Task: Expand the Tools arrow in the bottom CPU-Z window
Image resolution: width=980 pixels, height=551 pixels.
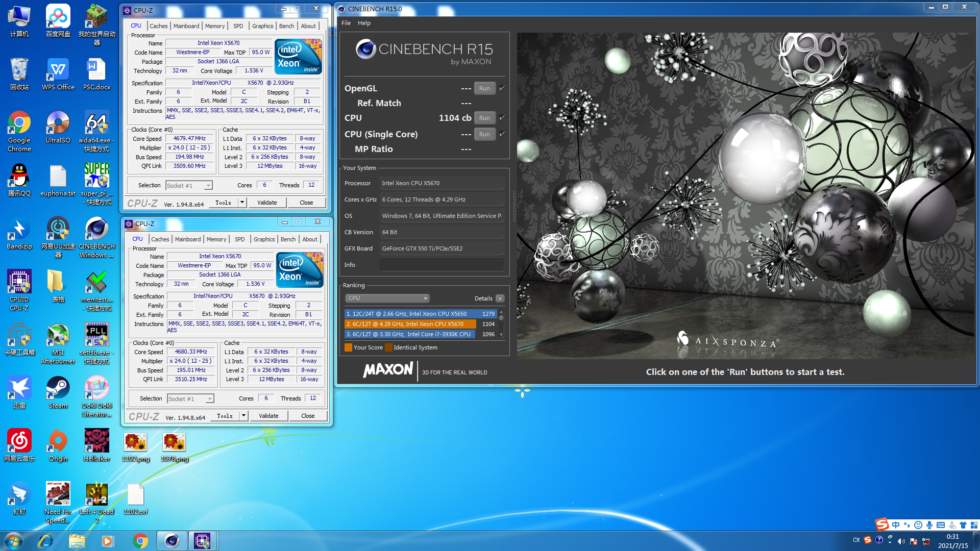Action: click(x=243, y=416)
